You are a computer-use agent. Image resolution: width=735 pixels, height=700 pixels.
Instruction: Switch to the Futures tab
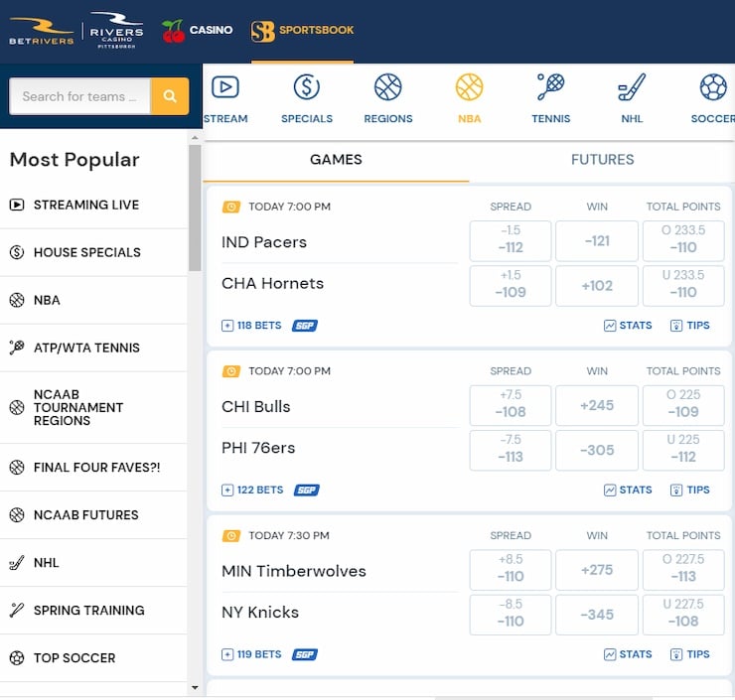pyautogui.click(x=602, y=160)
